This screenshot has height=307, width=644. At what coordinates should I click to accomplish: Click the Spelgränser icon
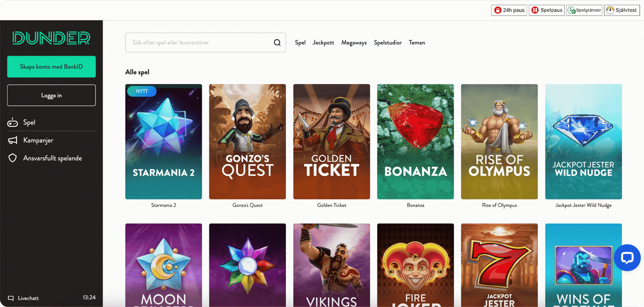(x=572, y=10)
